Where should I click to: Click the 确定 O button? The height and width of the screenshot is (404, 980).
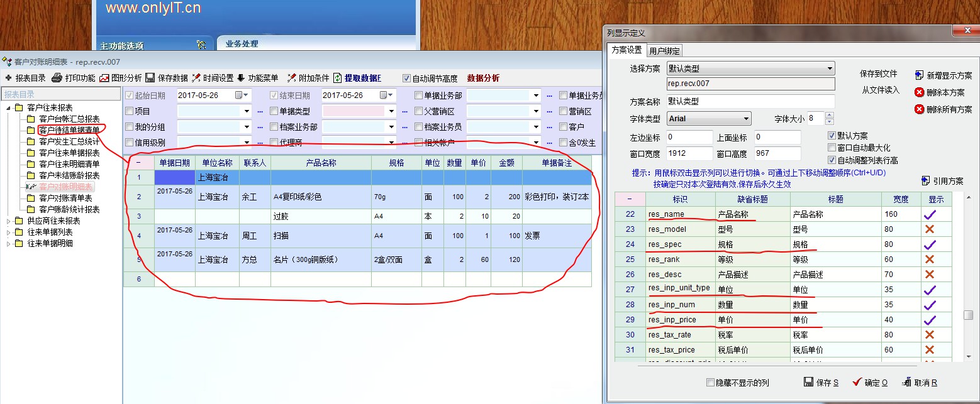tap(870, 383)
